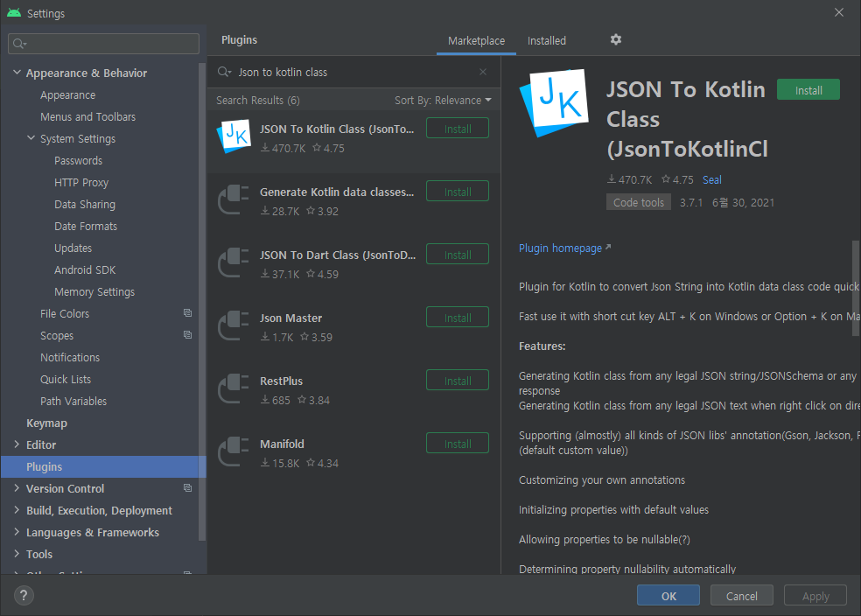Click the settings tree scrollbar
Viewport: 861px width, 616px height.
tap(202, 302)
